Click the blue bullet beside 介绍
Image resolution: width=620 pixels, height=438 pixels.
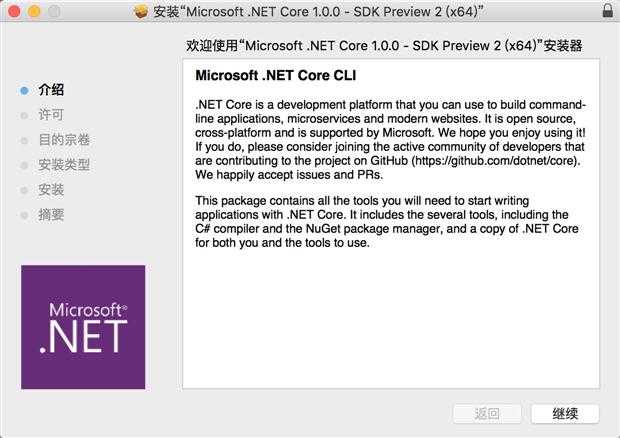(24, 90)
